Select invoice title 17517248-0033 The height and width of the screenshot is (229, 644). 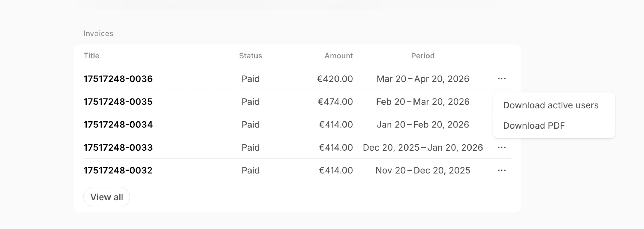[118, 147]
